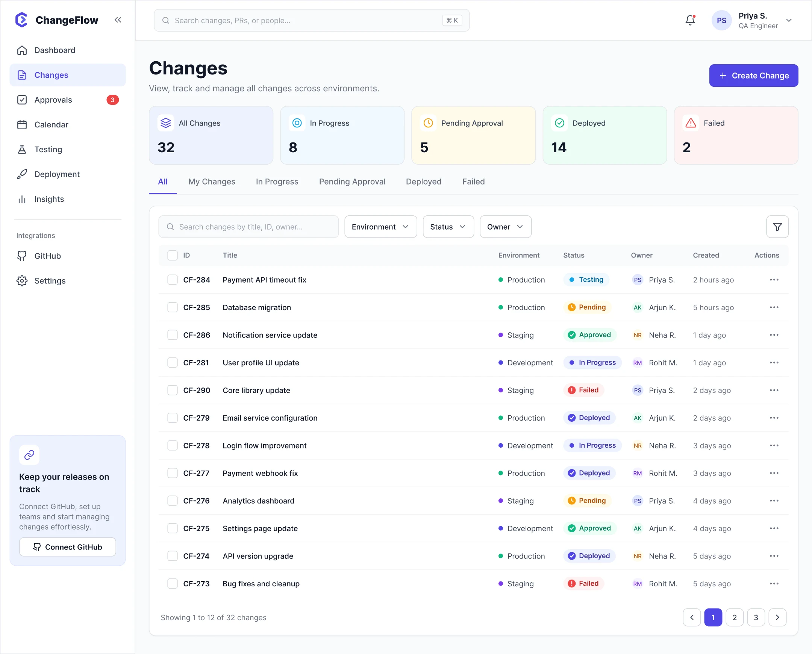Collapse the sidebar with the double-chevron icon
Image resolution: width=812 pixels, height=654 pixels.
[118, 20]
